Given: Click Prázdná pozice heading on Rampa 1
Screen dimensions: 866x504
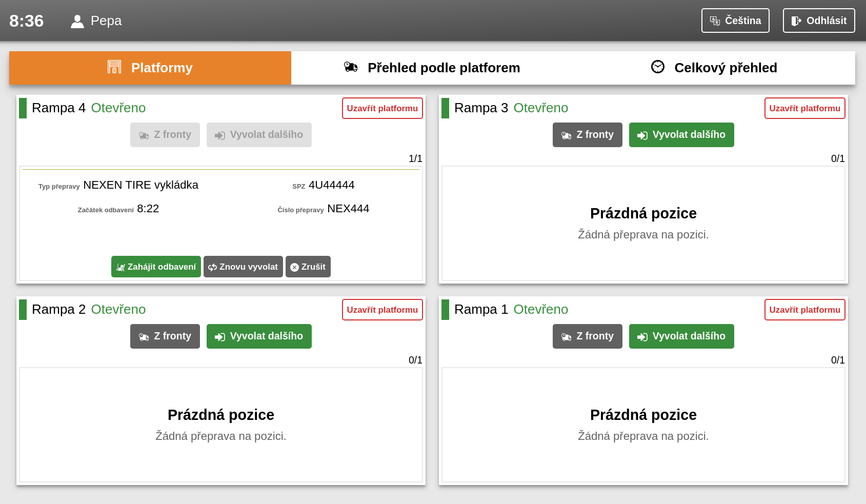Looking at the screenshot, I should point(643,415).
